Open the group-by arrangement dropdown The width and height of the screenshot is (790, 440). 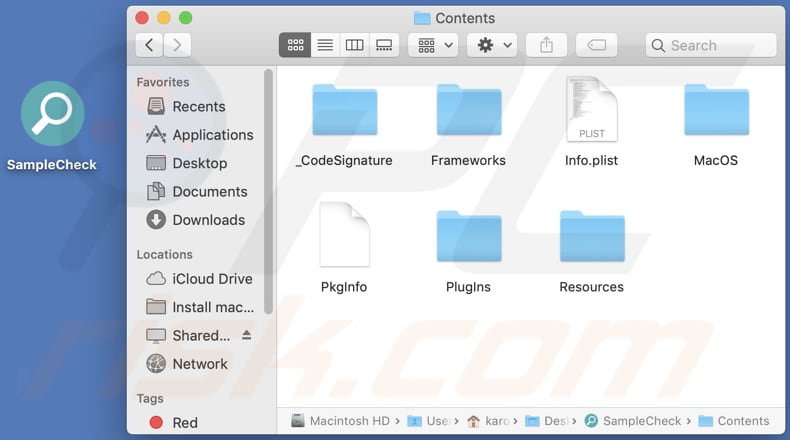point(433,45)
